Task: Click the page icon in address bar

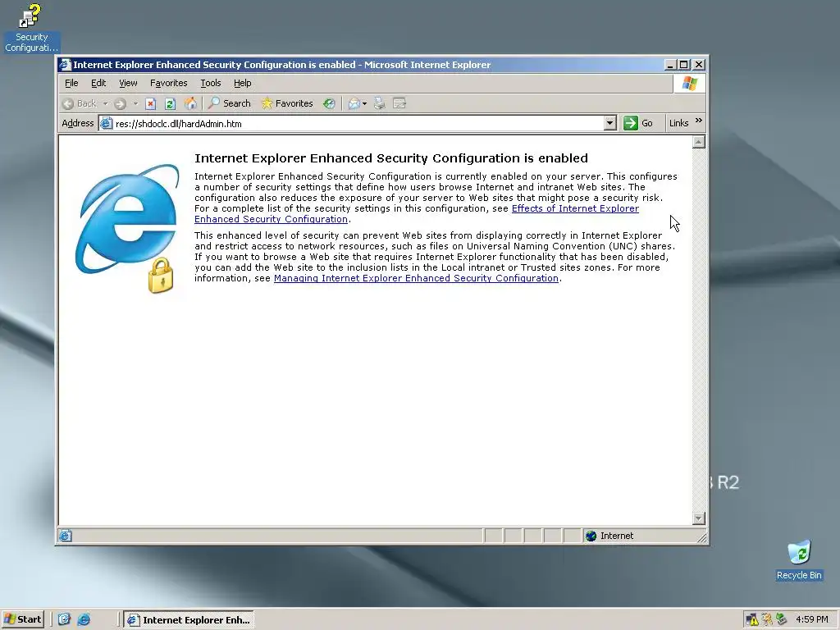Action: (107, 124)
